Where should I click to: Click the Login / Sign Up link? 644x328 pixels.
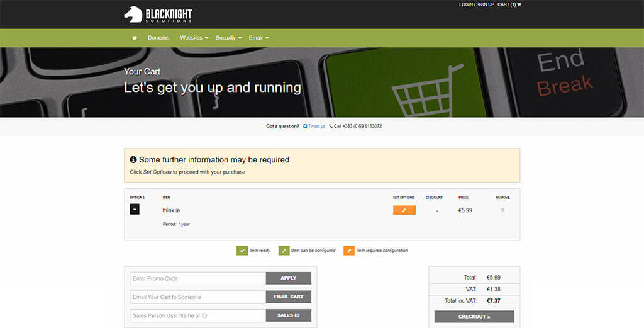[x=476, y=4]
